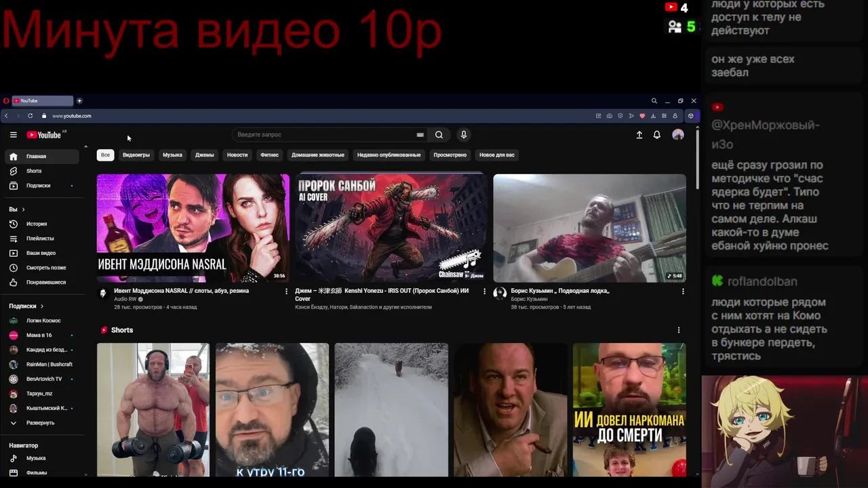Viewport: 868px width, 488px height.
Task: Reload the page with refresh icon
Action: (x=30, y=116)
